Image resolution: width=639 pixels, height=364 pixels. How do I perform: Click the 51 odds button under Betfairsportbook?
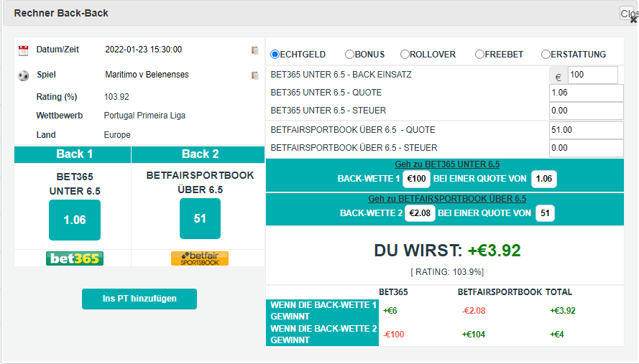(200, 219)
